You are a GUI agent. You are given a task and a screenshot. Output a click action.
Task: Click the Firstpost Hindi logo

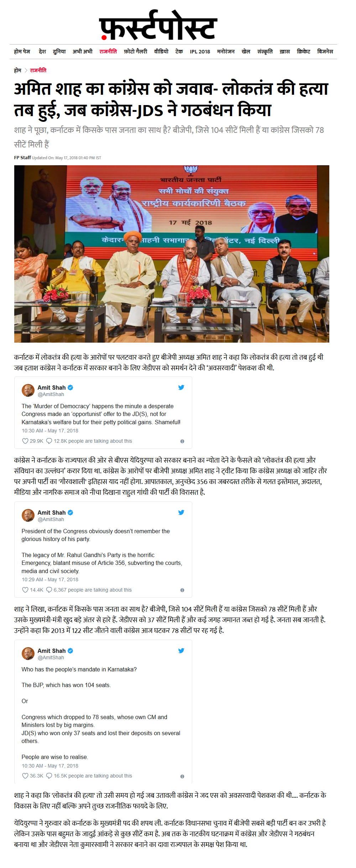click(x=158, y=25)
